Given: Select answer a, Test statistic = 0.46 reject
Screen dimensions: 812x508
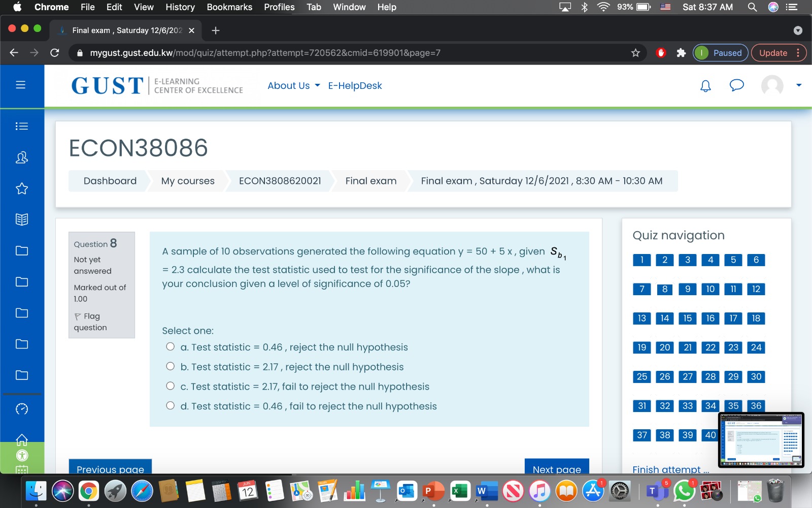Looking at the screenshot, I should (171, 345).
